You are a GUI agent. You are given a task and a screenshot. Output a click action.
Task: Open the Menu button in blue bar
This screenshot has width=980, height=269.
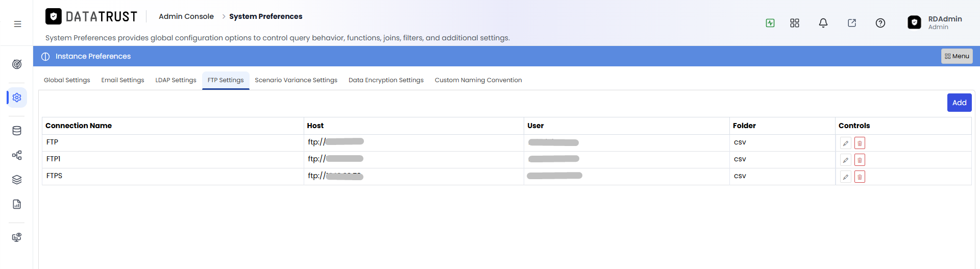click(x=957, y=56)
